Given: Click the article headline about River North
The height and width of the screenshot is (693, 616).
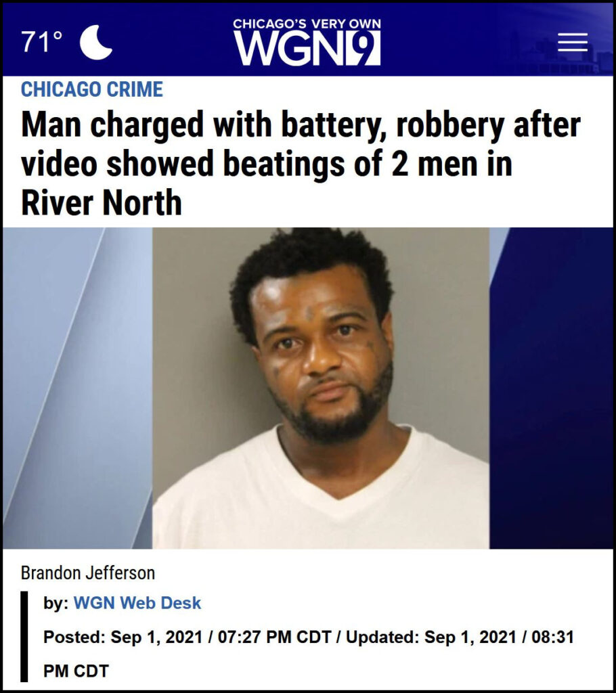Looking at the screenshot, I should (301, 164).
